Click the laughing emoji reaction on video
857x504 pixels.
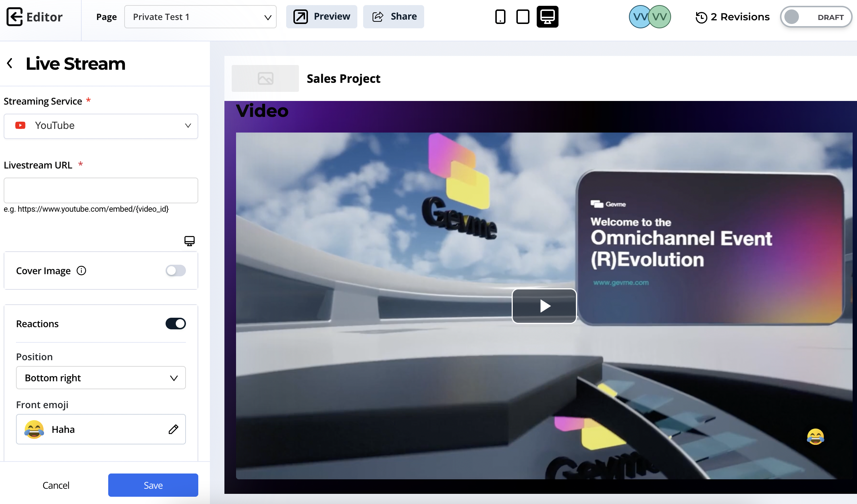pos(815,436)
